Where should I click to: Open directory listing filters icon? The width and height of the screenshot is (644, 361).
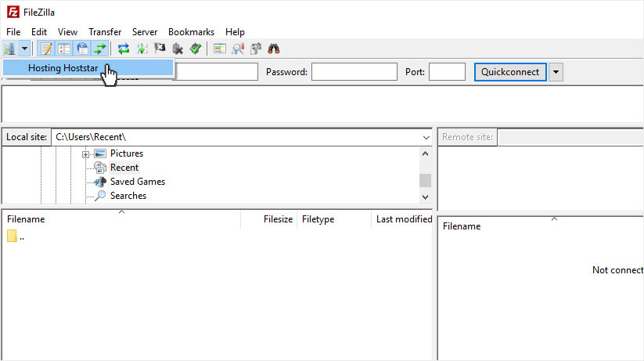(220, 49)
